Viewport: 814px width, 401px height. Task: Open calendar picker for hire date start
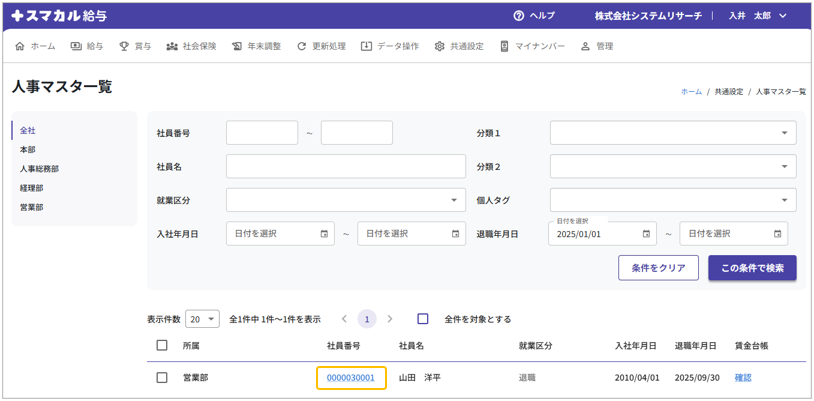[324, 234]
